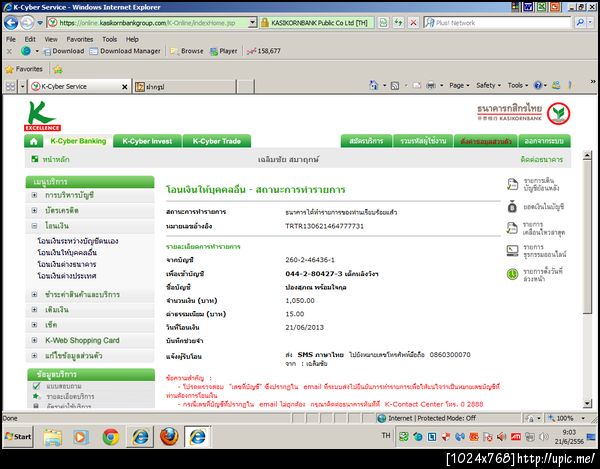Click the page scrollbar down arrow

587,403
